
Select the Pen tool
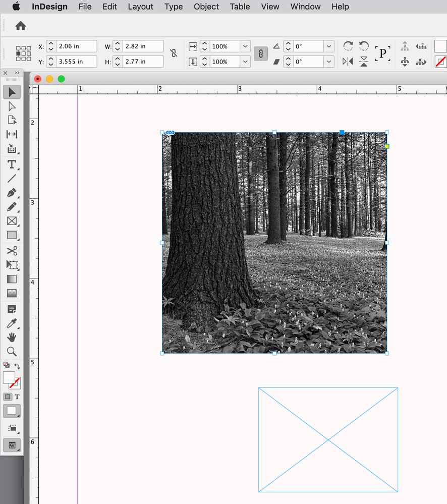(12, 193)
